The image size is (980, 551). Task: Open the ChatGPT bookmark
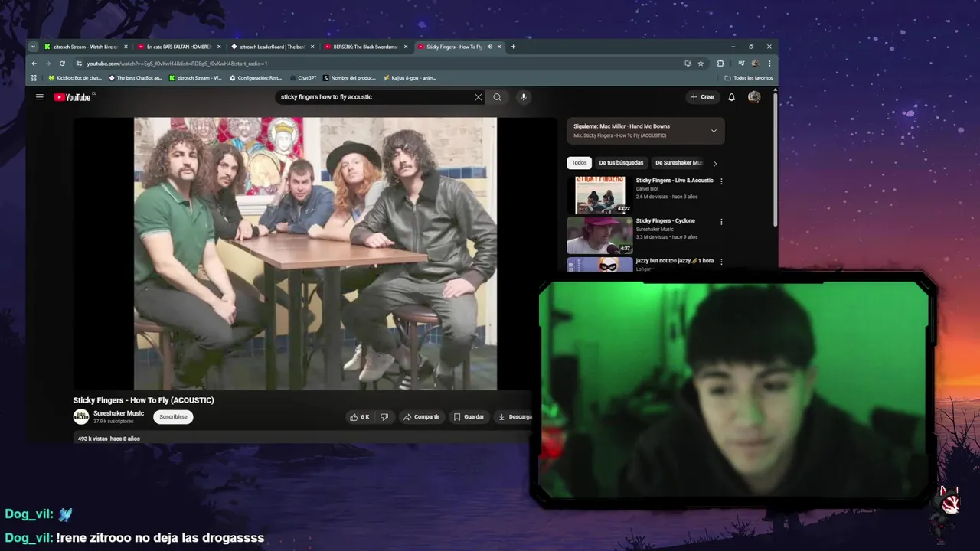tap(303, 78)
